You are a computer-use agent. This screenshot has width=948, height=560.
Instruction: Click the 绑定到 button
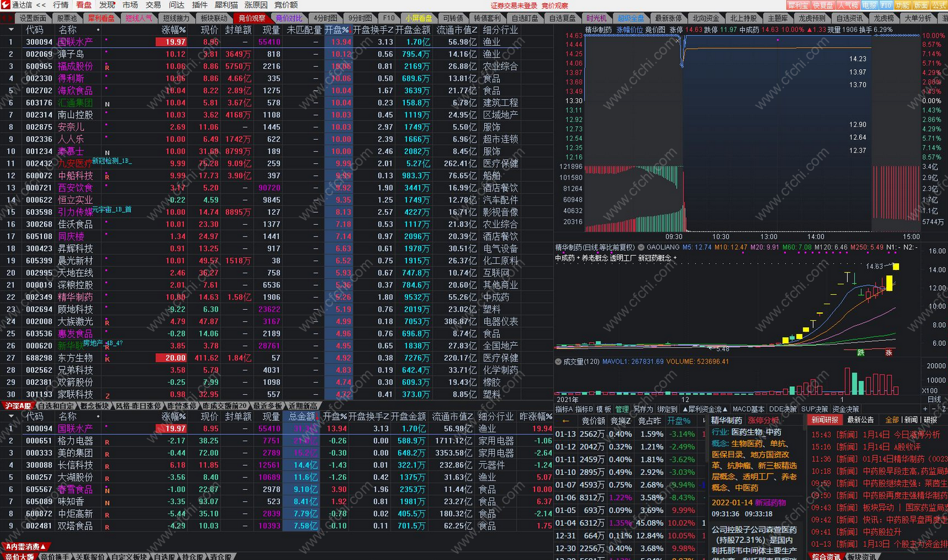tap(667, 409)
